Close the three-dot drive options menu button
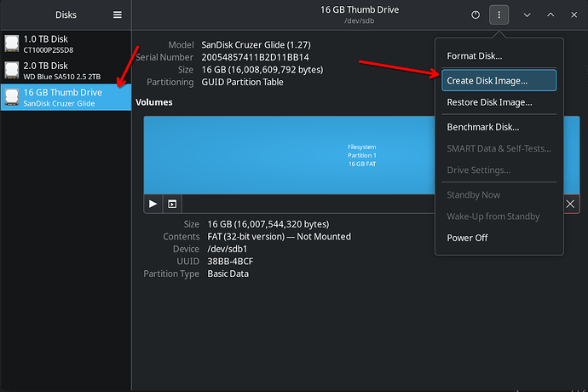The height and width of the screenshot is (392, 588). (x=499, y=14)
